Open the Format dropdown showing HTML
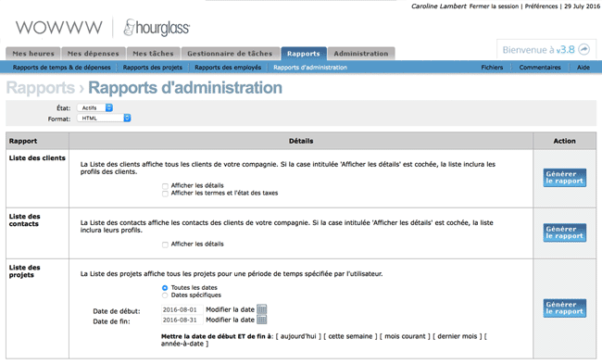The height and width of the screenshot is (364, 602). pos(104,119)
